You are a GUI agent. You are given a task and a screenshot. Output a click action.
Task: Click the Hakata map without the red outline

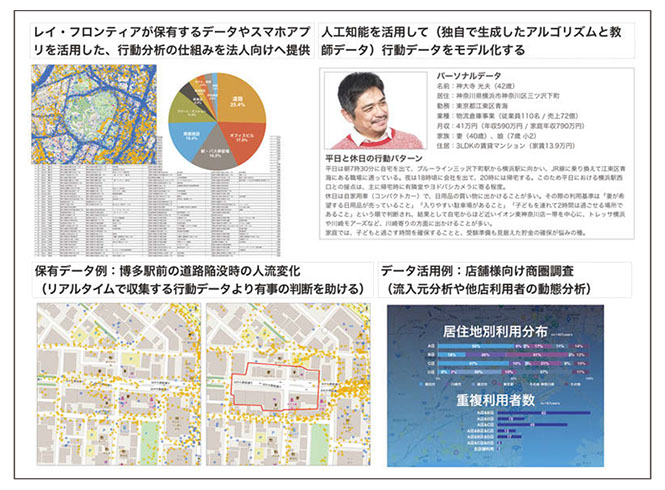(119, 384)
